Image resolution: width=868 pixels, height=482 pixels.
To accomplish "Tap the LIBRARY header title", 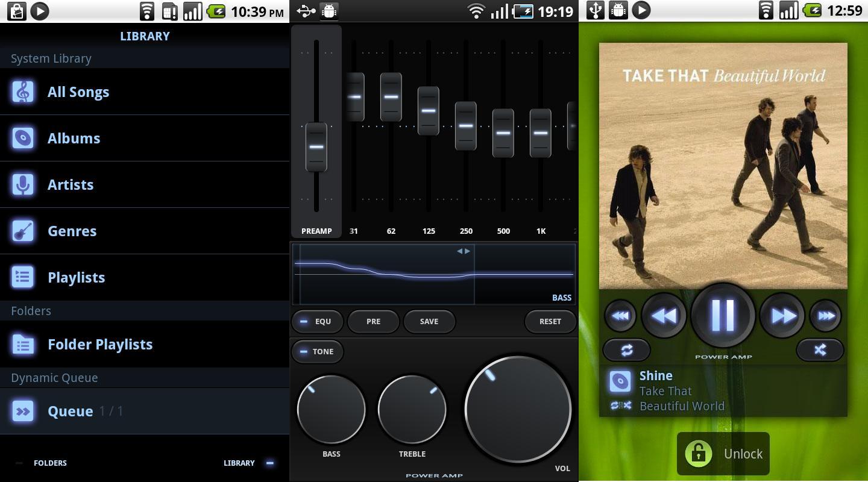I will 145,36.
